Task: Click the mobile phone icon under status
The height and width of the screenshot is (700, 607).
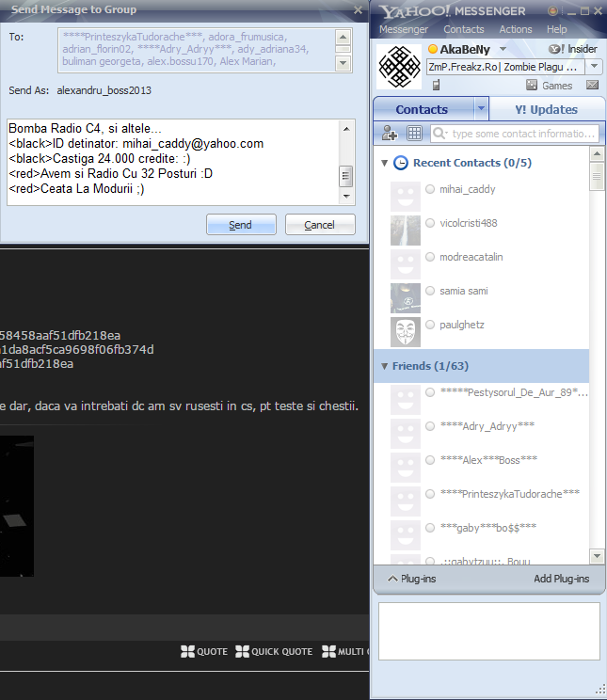Action: [437, 85]
